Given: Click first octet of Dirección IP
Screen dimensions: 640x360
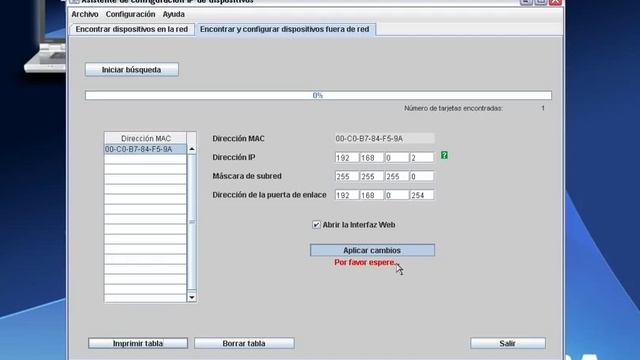Looking at the screenshot, I should 347,158.
